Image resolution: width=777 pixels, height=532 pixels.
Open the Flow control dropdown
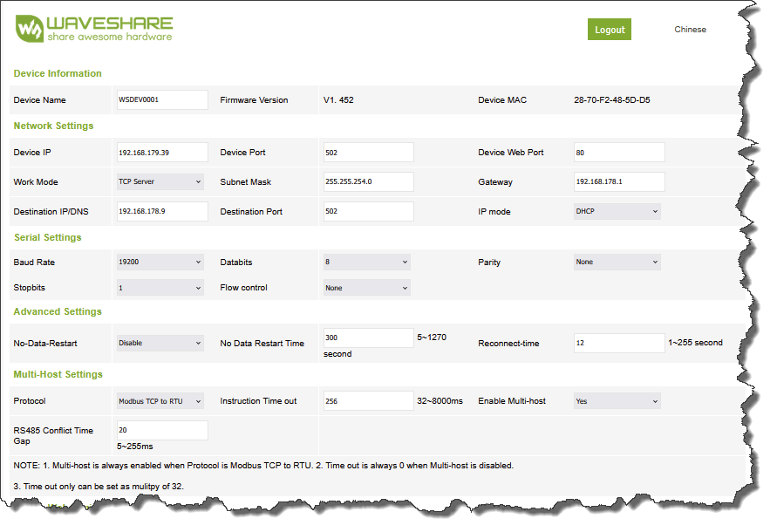(x=366, y=288)
